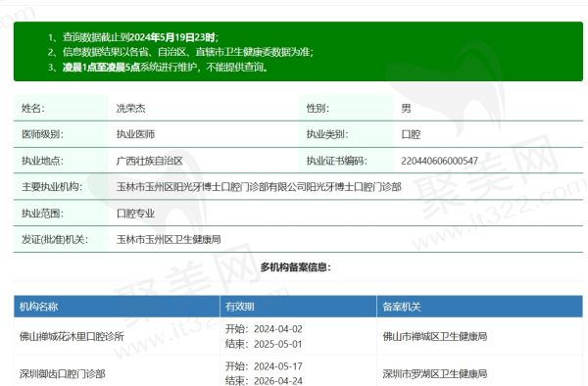588x386 pixels.
Task: Select the 阳光牙博士口腔门诊部 institution text
Action: [x=259, y=186]
